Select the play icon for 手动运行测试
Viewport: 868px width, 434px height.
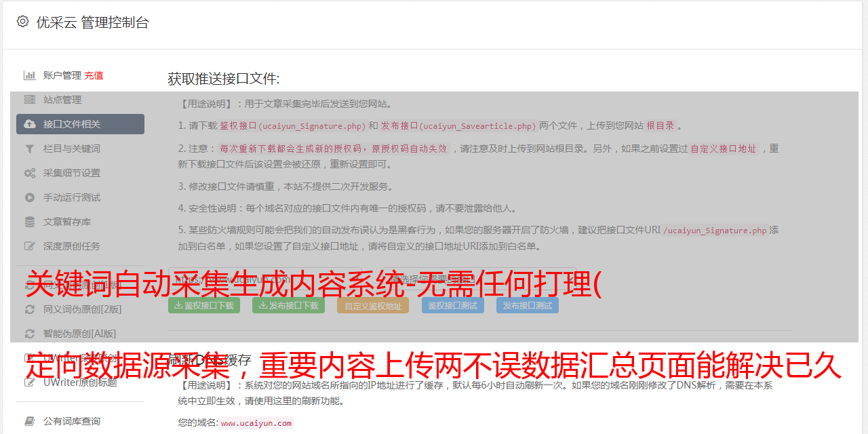click(x=30, y=197)
